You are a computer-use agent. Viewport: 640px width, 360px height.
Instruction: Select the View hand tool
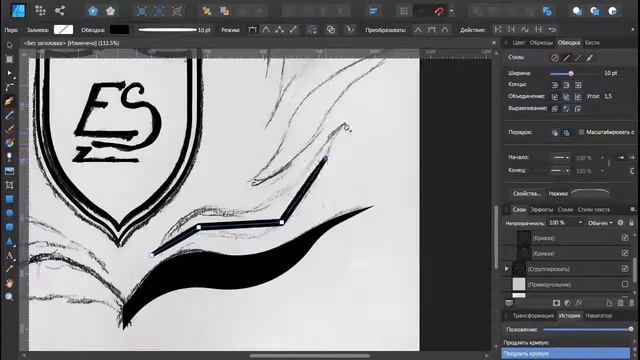coord(9,283)
